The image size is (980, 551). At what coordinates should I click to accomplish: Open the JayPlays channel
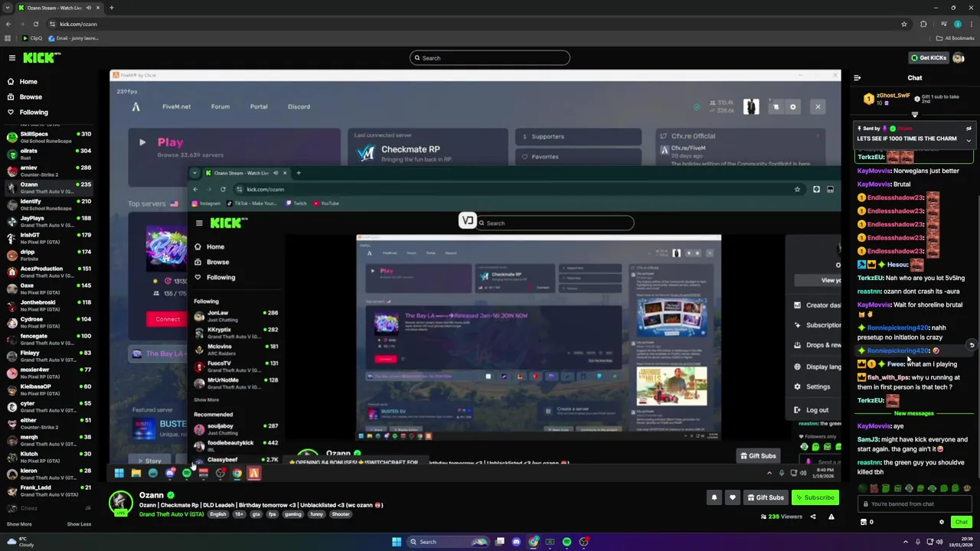click(49, 222)
